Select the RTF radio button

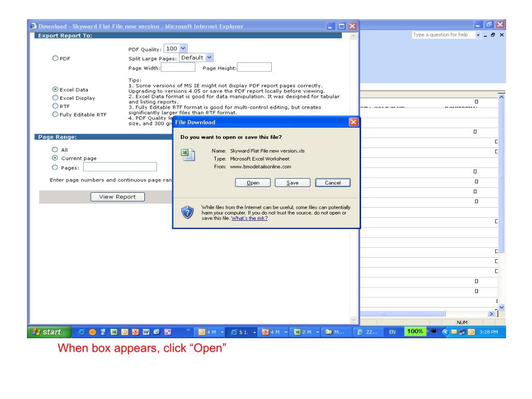[55, 106]
